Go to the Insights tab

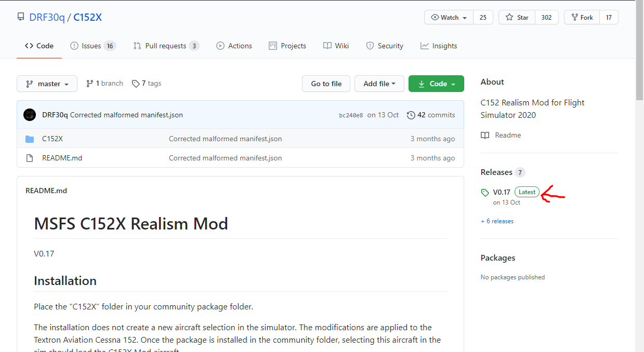pos(439,46)
